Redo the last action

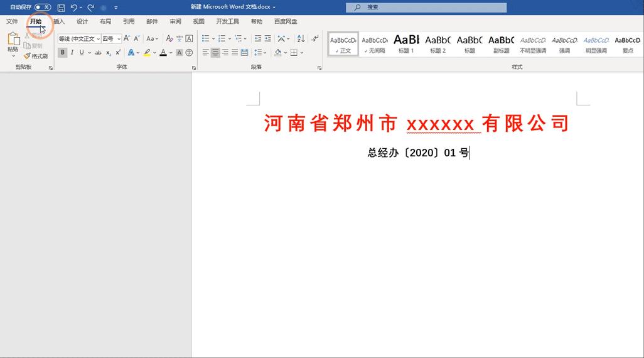[x=91, y=8]
